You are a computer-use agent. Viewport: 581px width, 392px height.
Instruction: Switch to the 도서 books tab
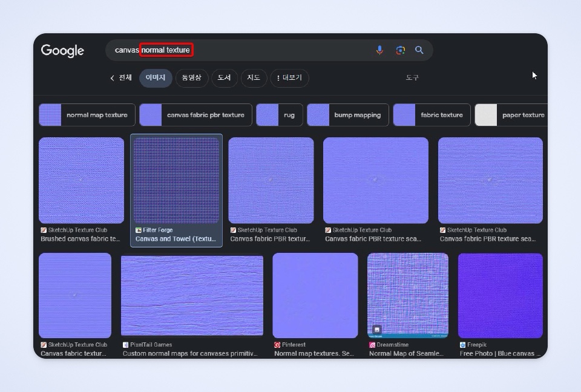(x=224, y=78)
